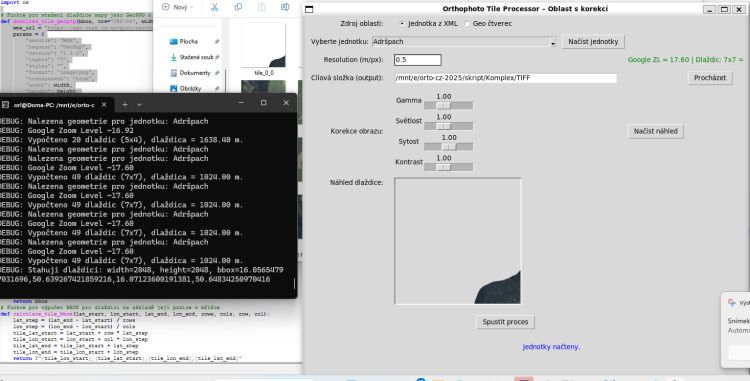750x381 pixels.
Task: Close the ori@Doma-PC terminal tab
Action: [x=104, y=104]
